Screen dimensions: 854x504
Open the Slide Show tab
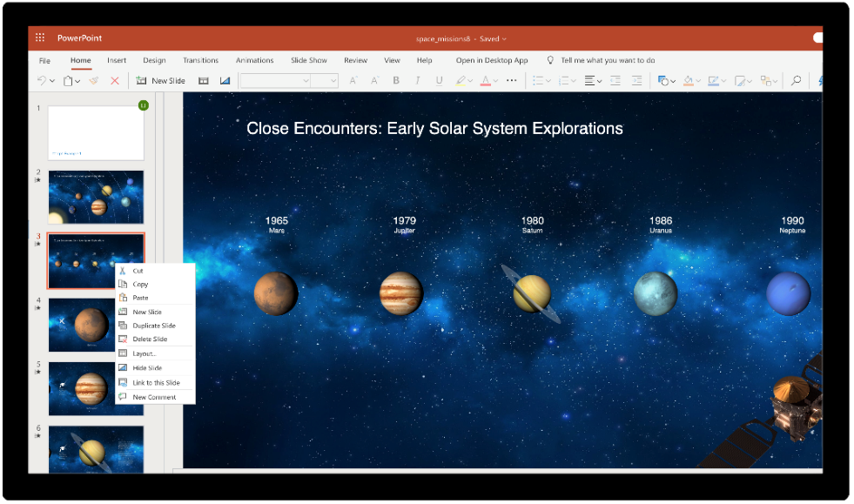(x=308, y=60)
